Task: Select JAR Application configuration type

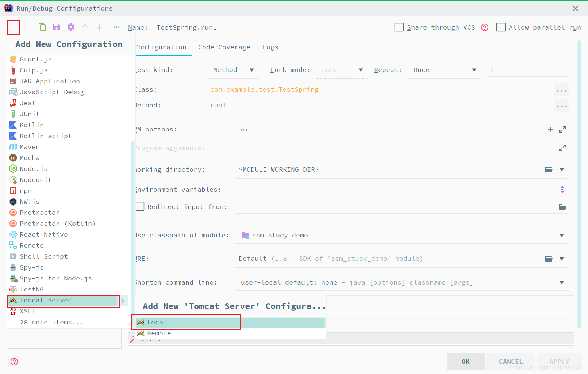Action: (69, 81)
